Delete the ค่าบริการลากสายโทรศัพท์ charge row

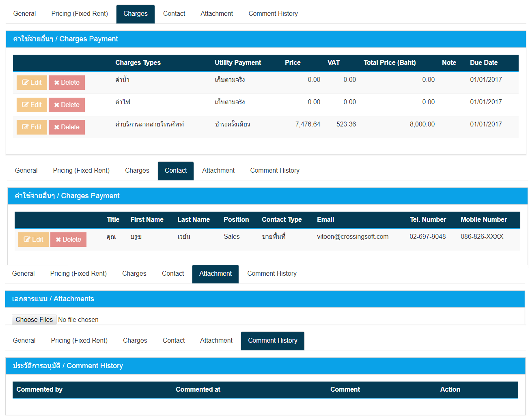[x=67, y=127]
